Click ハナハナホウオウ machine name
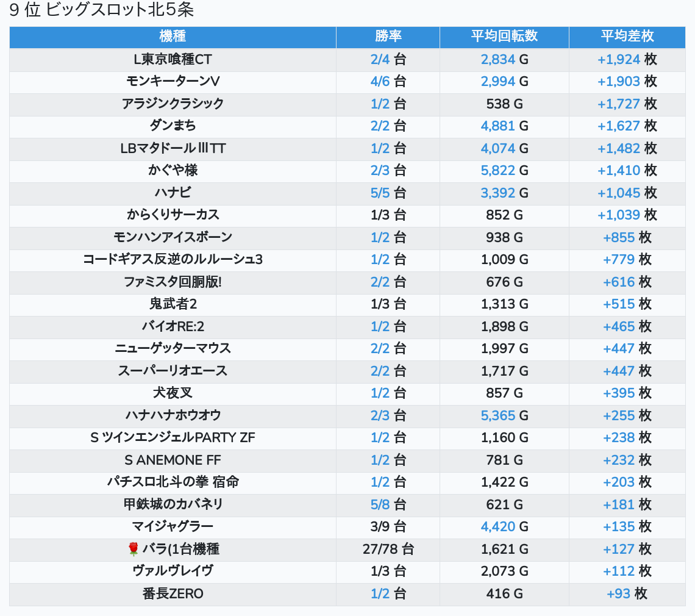This screenshot has height=616, width=695. (173, 415)
